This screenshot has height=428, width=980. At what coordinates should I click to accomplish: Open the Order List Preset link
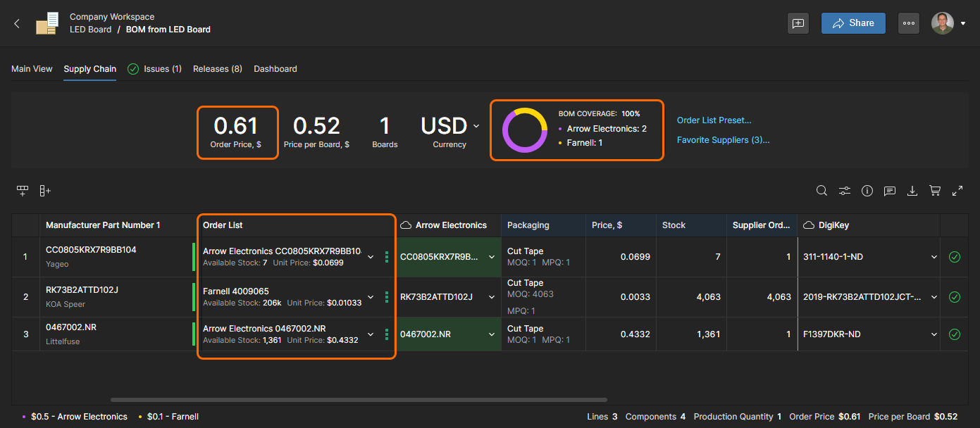click(x=714, y=120)
